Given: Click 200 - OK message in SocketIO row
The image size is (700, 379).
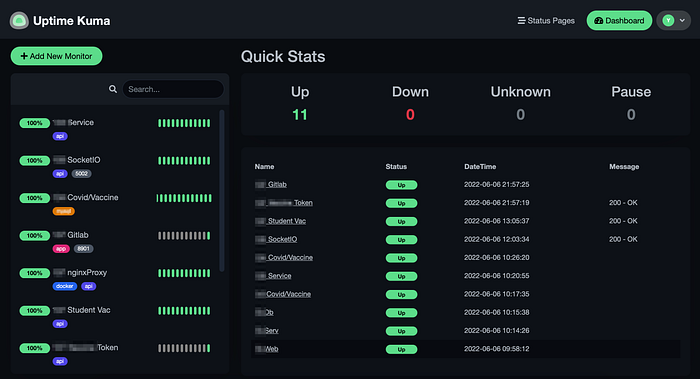Looking at the screenshot, I should tap(623, 239).
